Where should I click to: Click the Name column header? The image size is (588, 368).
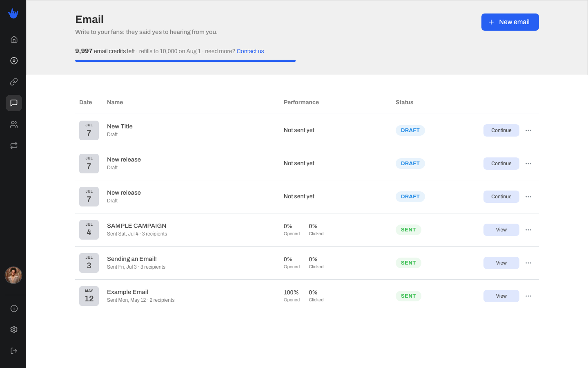pyautogui.click(x=115, y=102)
